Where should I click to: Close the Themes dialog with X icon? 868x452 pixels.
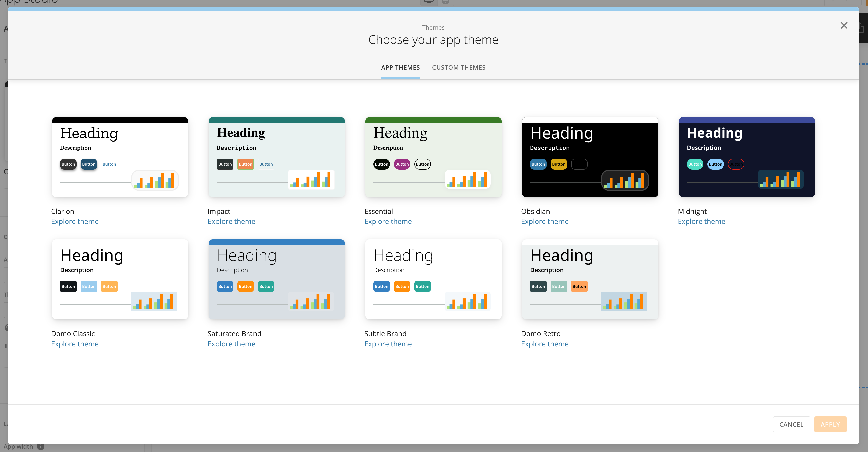[843, 26]
